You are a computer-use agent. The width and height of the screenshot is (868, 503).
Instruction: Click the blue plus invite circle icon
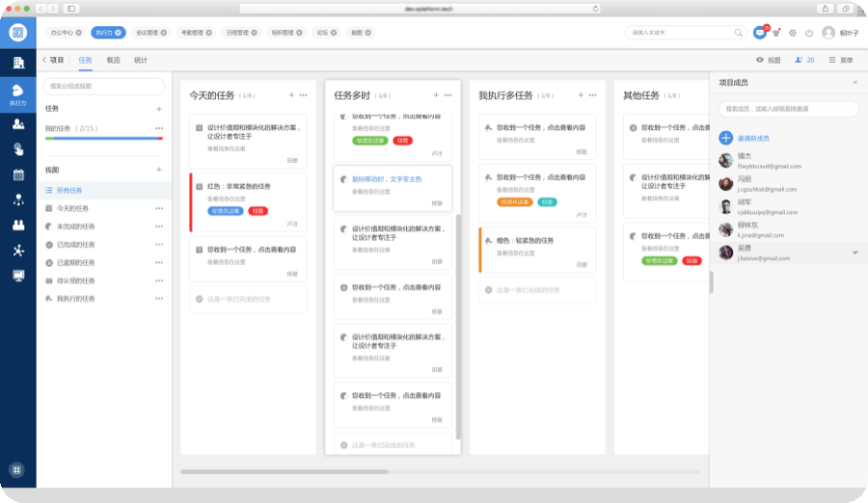click(725, 138)
